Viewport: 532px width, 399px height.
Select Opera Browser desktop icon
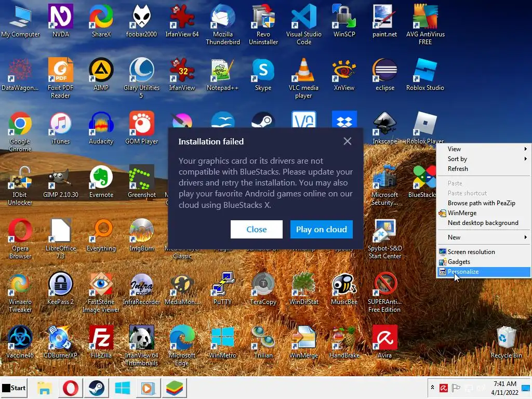tap(20, 239)
